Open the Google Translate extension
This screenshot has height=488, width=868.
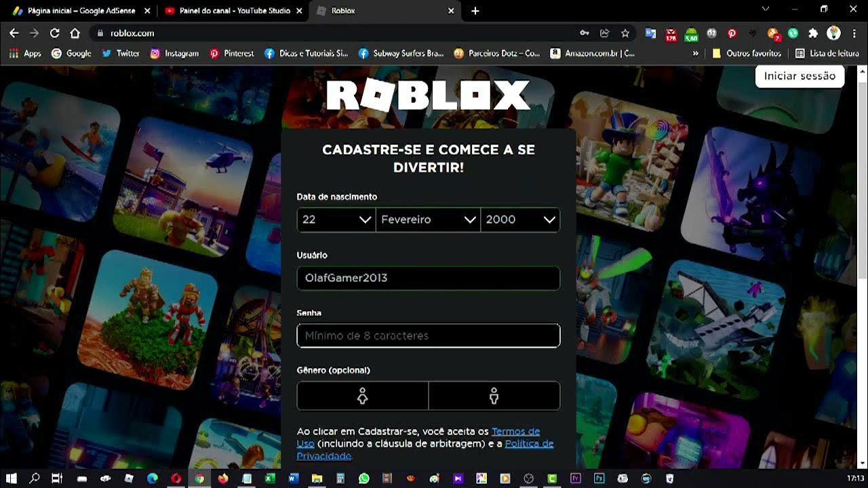tap(650, 33)
